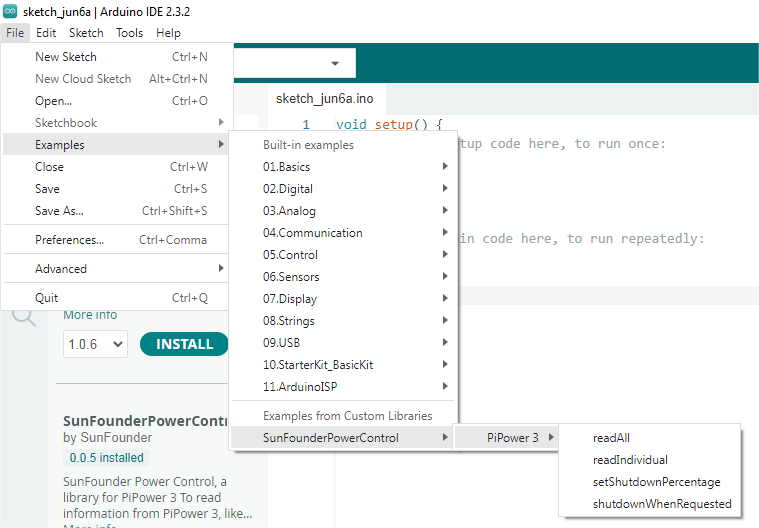Expand the PiPower 3 submenu

507,438
